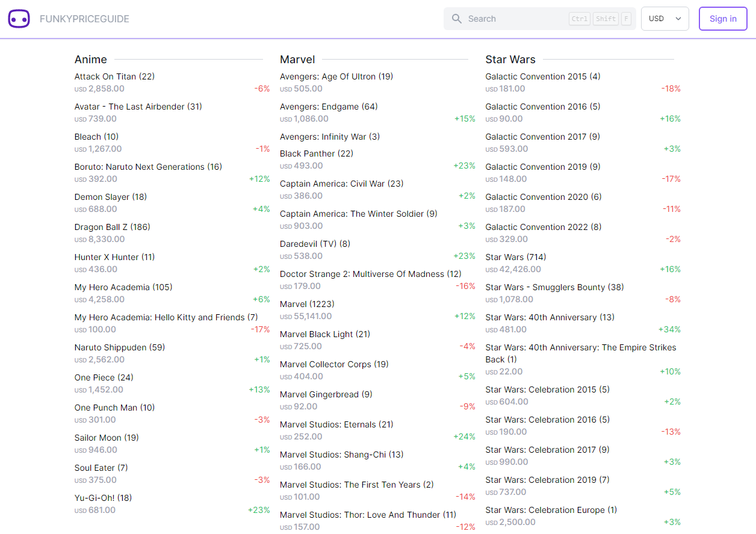Choose Naruto Shippuden (59)
This screenshot has width=756, height=534.
(x=119, y=347)
